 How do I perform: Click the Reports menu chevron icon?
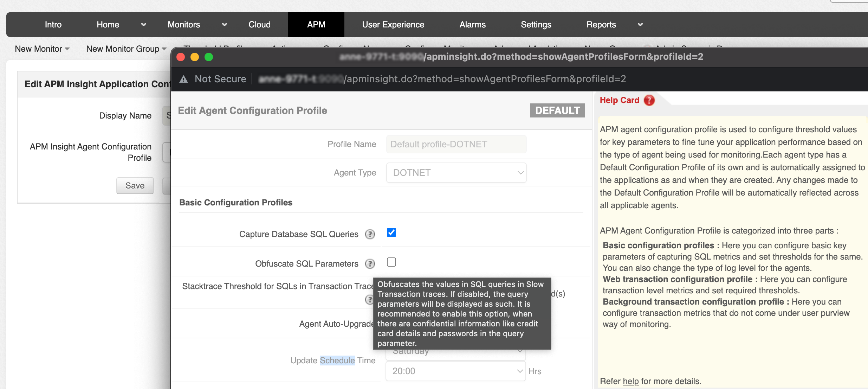point(640,25)
